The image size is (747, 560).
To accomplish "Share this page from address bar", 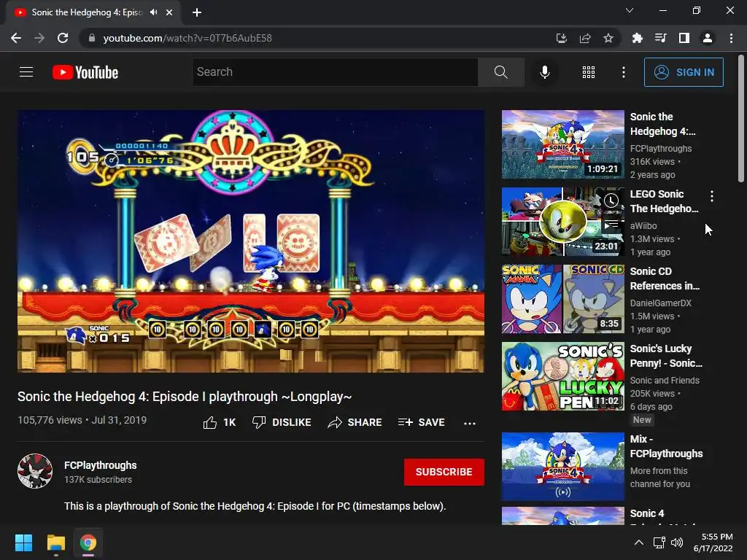I will click(x=585, y=38).
